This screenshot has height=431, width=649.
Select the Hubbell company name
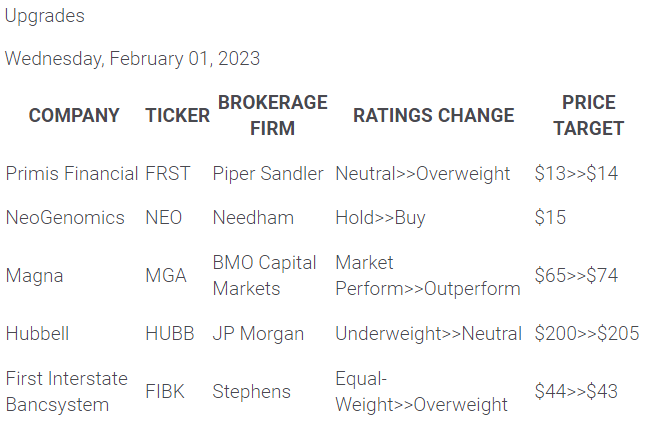[38, 333]
